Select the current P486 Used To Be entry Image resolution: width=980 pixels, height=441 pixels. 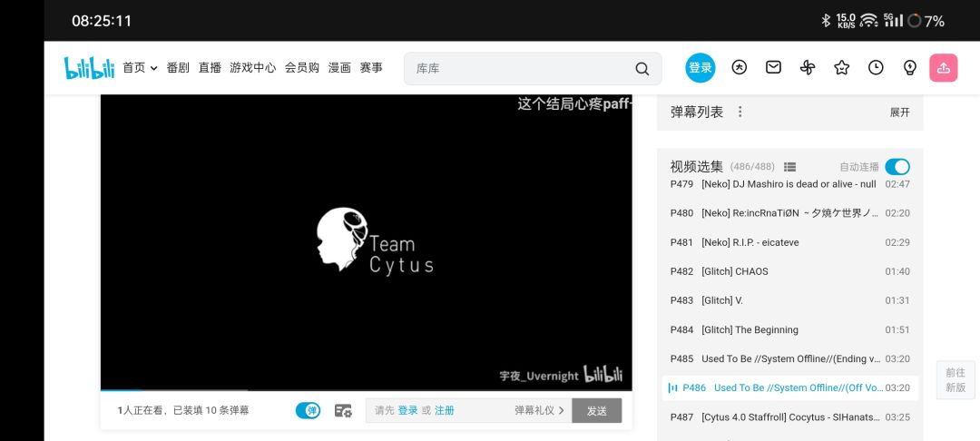790,387
